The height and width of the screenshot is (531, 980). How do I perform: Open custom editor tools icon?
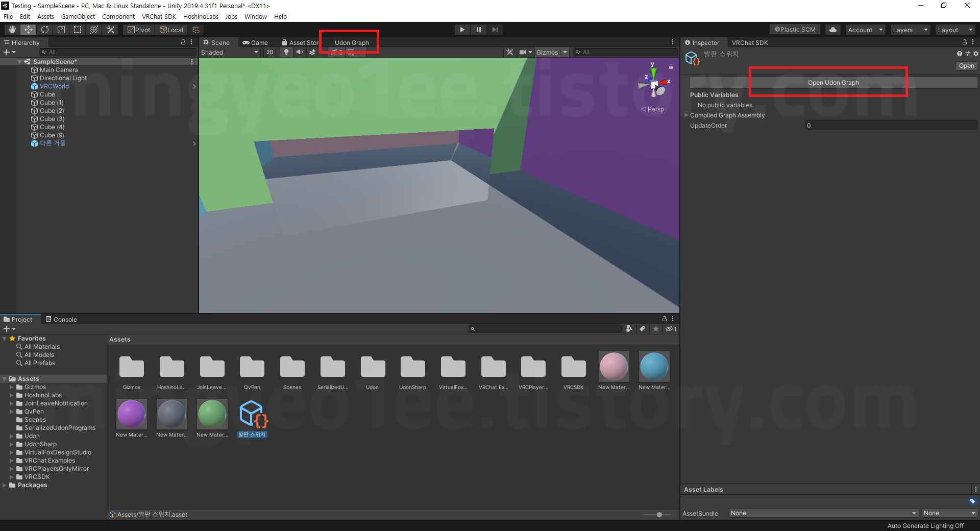coord(110,30)
